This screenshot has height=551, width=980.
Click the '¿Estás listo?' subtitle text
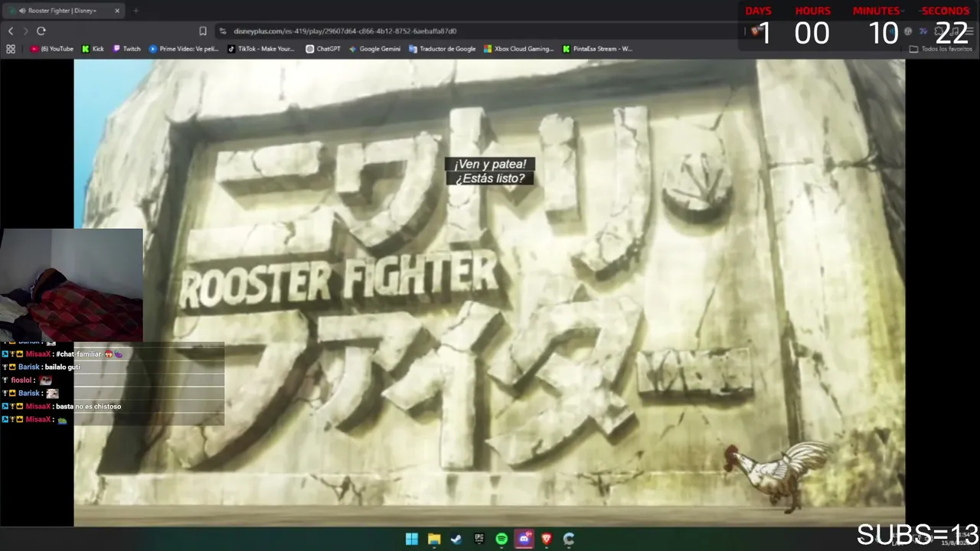click(x=490, y=178)
